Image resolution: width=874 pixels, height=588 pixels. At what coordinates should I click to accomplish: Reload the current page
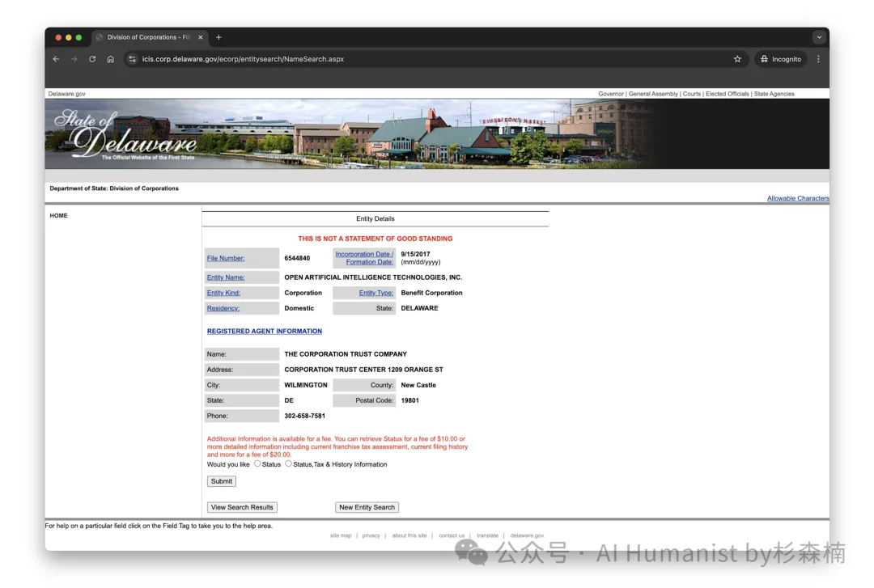[91, 59]
